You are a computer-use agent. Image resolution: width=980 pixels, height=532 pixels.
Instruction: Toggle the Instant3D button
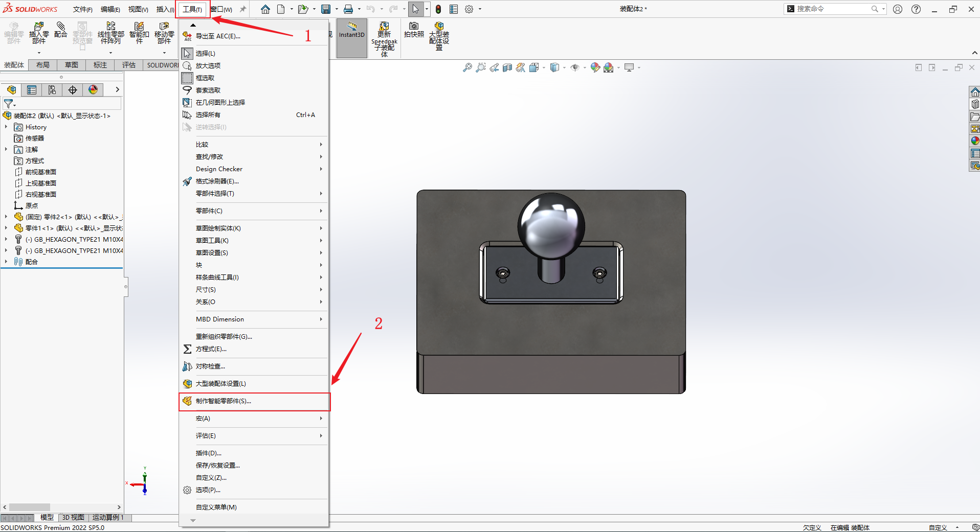(352, 38)
